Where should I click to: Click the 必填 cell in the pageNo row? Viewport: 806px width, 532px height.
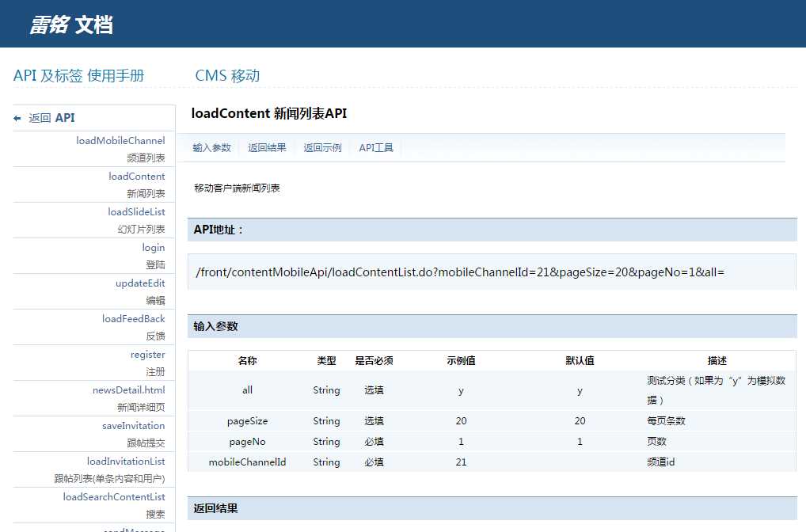[x=374, y=442]
